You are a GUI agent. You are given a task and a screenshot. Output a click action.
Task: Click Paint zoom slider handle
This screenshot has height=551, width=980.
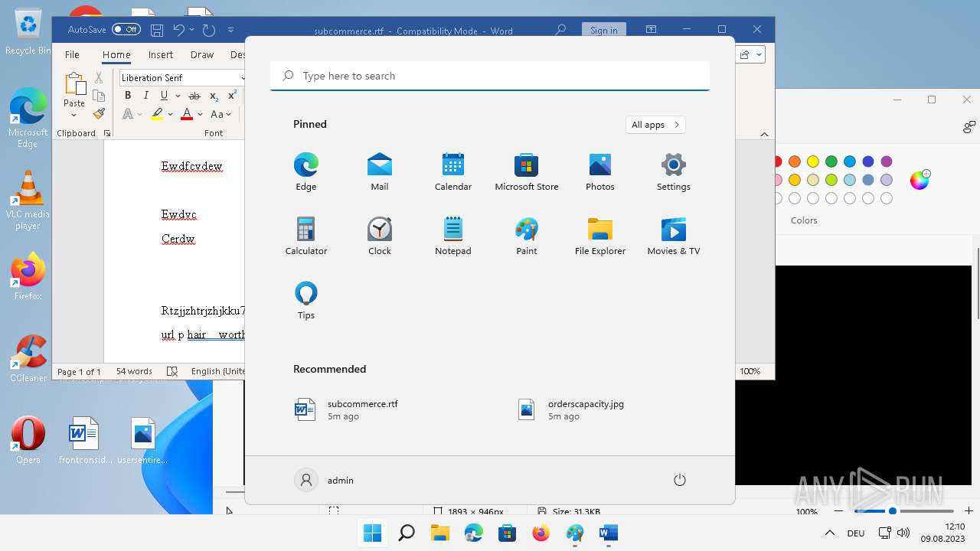892,510
